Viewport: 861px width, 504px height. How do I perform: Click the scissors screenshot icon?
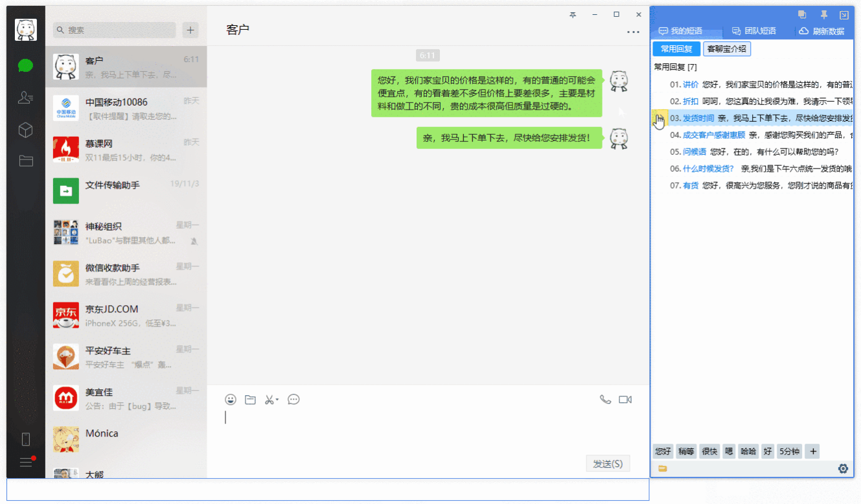click(269, 400)
